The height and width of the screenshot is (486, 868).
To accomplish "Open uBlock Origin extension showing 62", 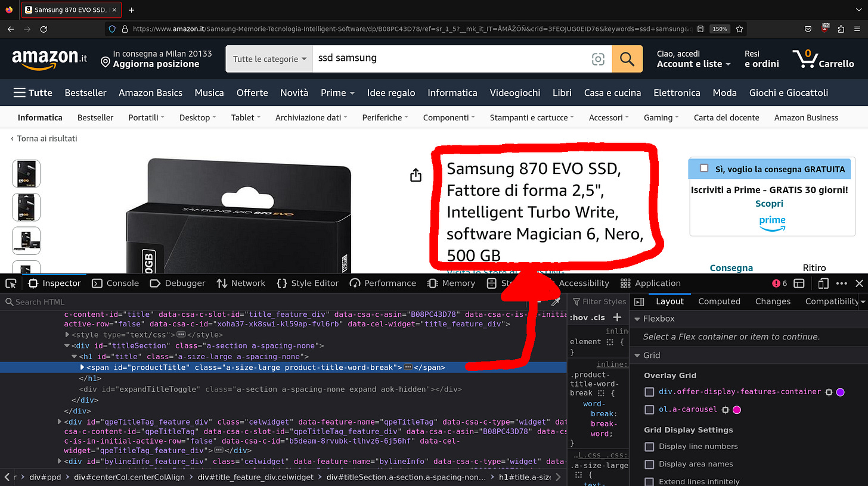I will [824, 28].
